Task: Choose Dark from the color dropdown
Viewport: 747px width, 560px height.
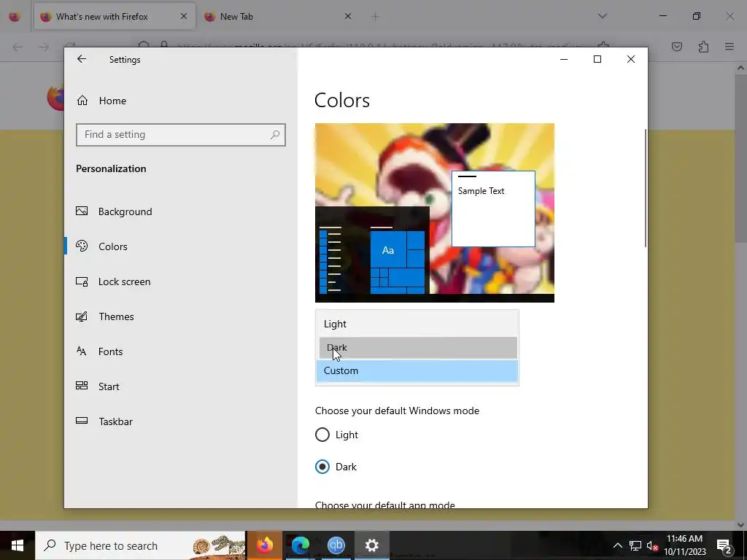Action: click(x=417, y=348)
